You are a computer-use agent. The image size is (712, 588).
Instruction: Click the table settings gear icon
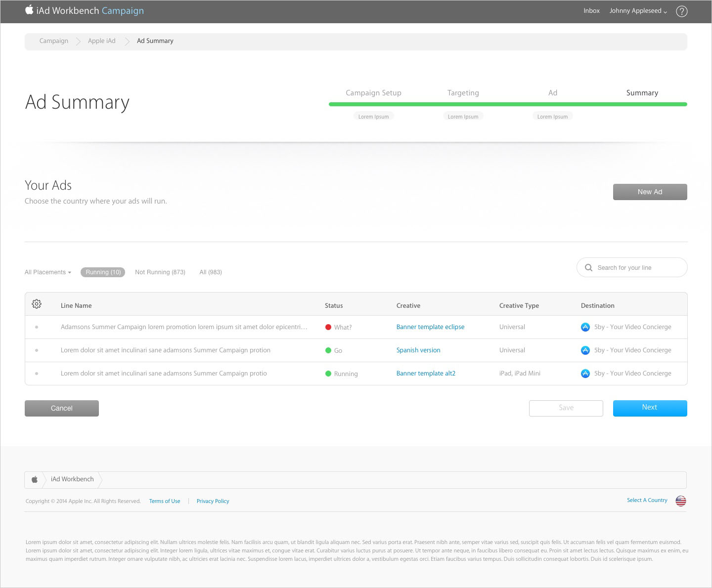(x=37, y=304)
